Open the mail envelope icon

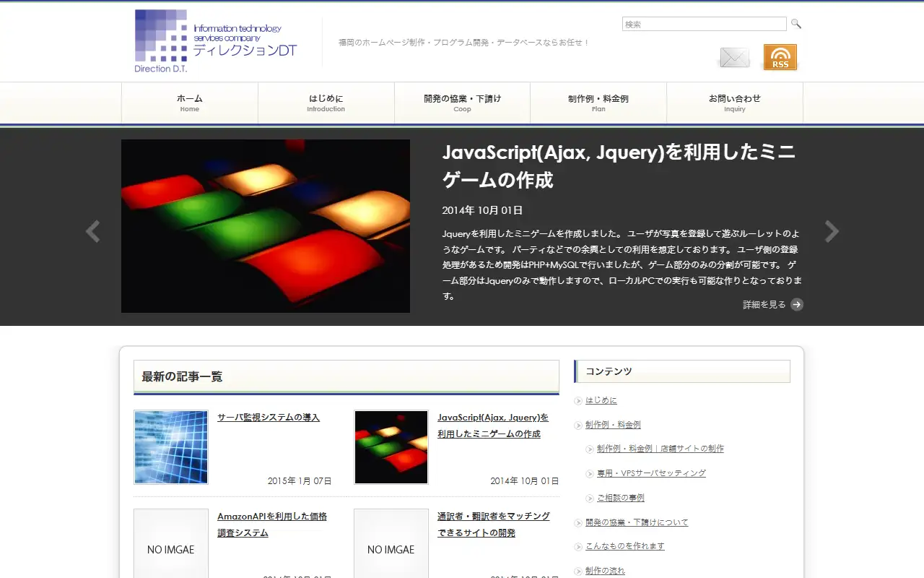[x=735, y=57]
